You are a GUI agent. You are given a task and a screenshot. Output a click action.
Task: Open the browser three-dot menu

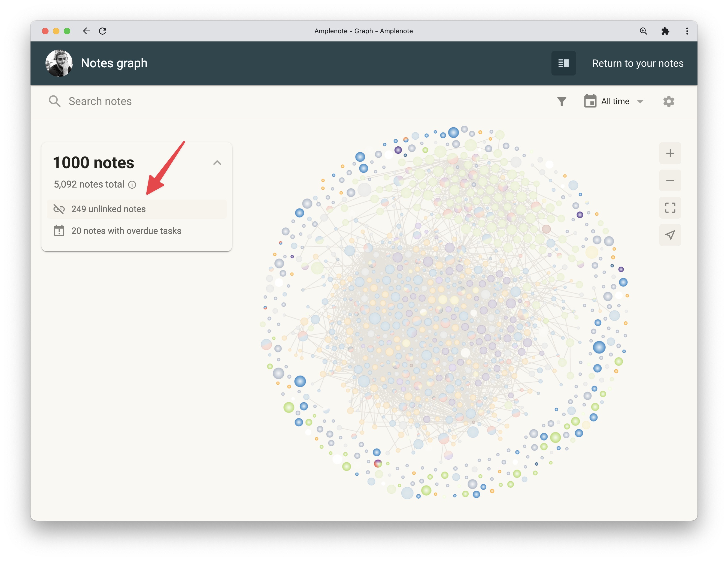[x=687, y=31]
